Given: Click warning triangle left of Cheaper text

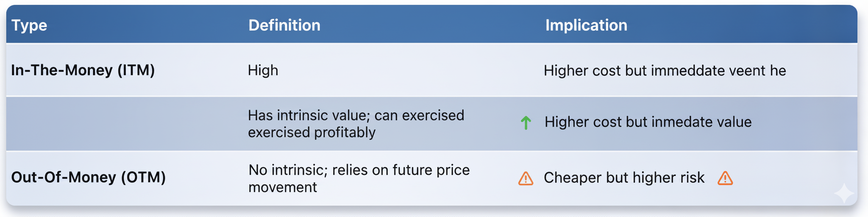Looking at the screenshot, I should (526, 178).
